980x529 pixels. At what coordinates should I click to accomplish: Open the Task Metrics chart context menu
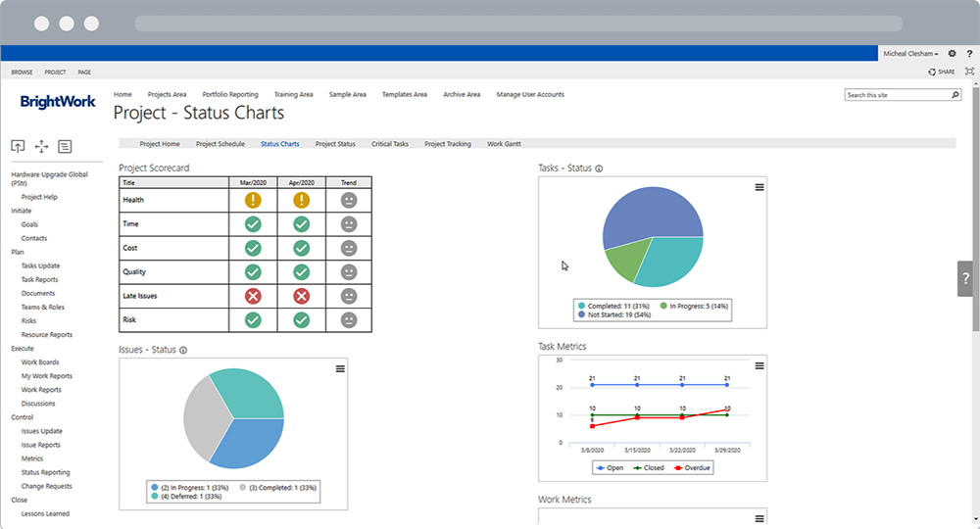pos(759,365)
